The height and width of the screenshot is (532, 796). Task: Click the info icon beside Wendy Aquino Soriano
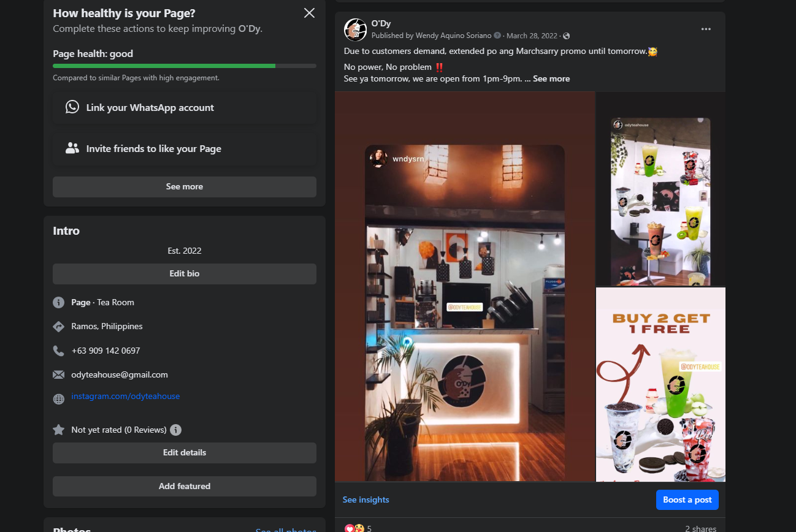click(x=497, y=36)
